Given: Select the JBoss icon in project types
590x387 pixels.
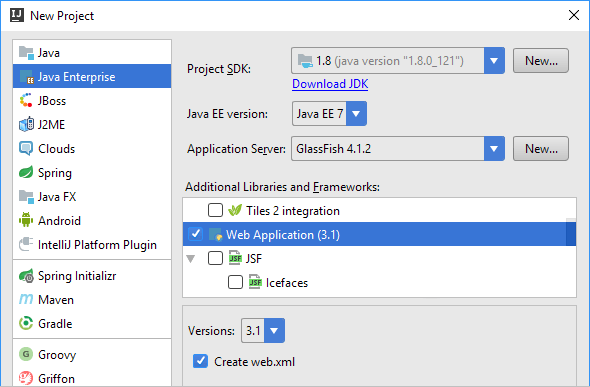Looking at the screenshot, I should pos(26,100).
